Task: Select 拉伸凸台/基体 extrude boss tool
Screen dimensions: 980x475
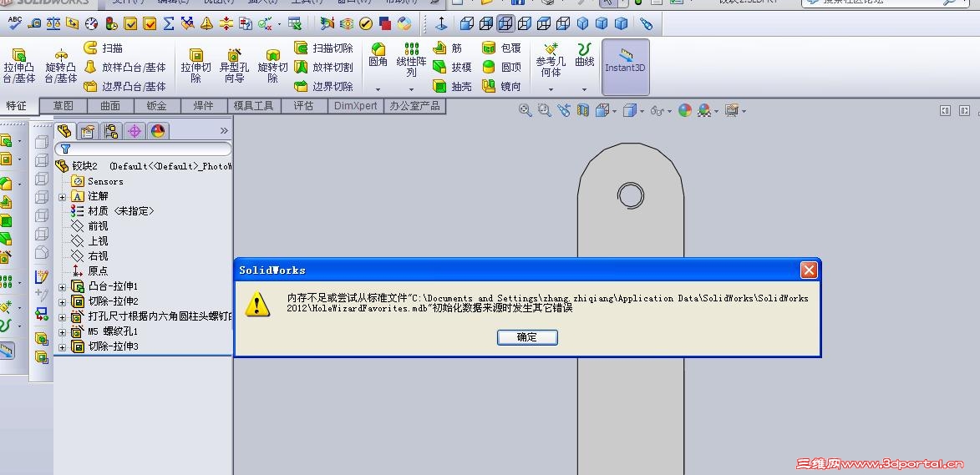Action: click(x=19, y=66)
